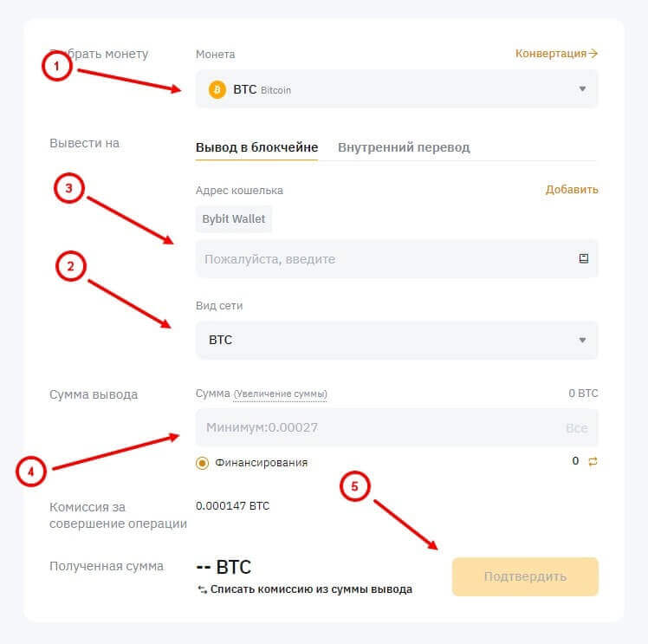648x644 pixels.
Task: Click the arrow icon next to Конвертация
Action: click(x=593, y=54)
